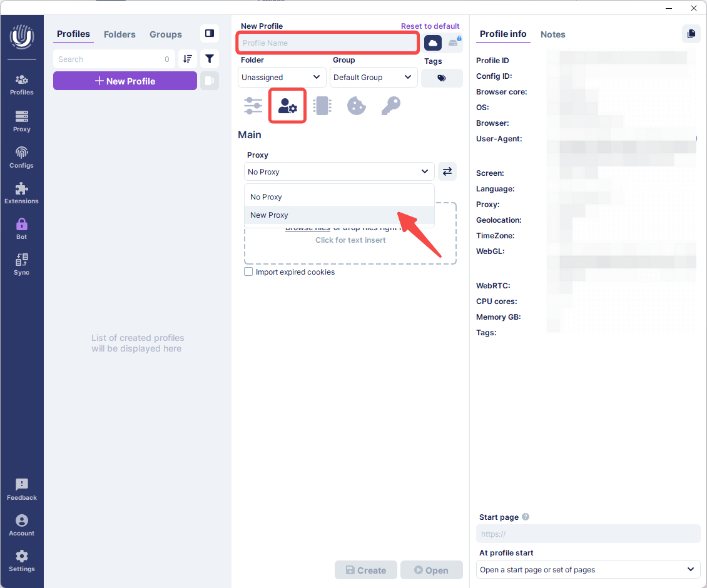Expand the Default Group dropdown
This screenshot has height=588, width=707.
coord(373,78)
